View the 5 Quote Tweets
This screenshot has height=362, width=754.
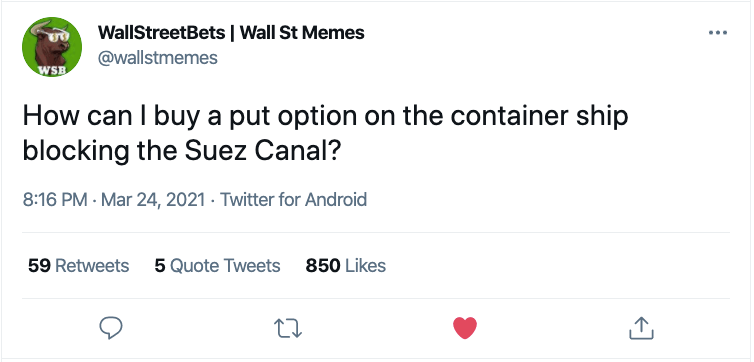217,265
